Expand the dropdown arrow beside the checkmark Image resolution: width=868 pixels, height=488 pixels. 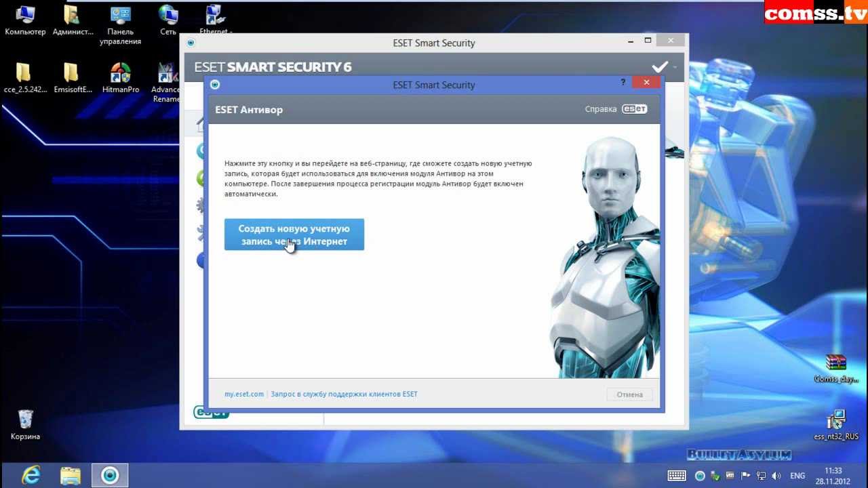(675, 67)
